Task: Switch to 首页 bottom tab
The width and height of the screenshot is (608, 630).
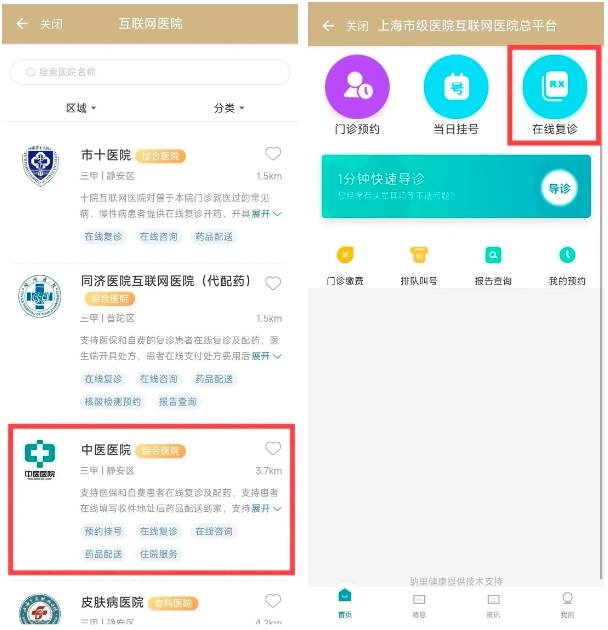Action: coord(345,602)
